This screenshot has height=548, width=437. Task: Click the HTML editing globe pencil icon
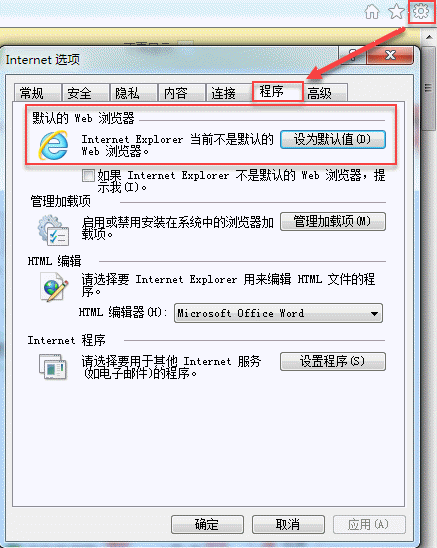(53, 287)
